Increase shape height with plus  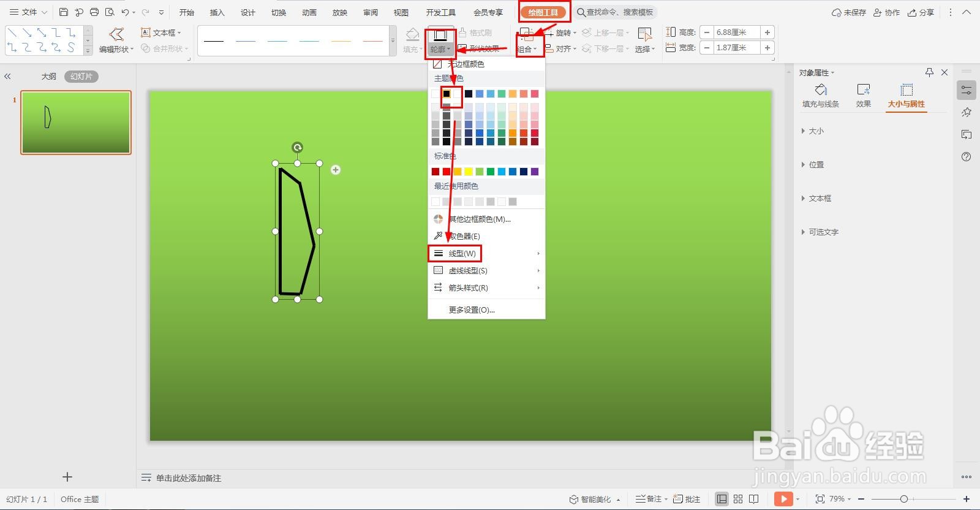(767, 32)
